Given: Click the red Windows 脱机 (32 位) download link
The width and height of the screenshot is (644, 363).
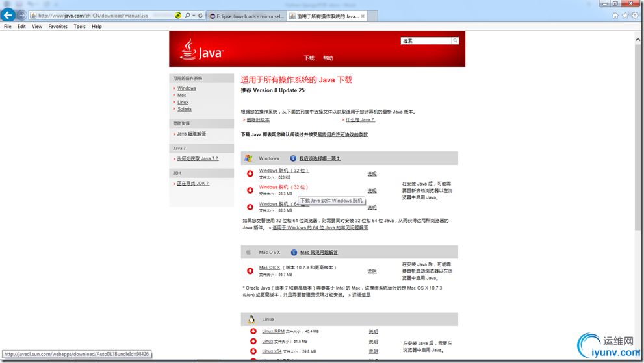Looking at the screenshot, I should [283, 187].
